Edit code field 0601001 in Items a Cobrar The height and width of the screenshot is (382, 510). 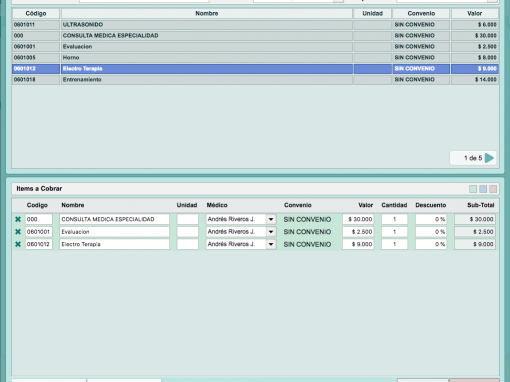39,232
